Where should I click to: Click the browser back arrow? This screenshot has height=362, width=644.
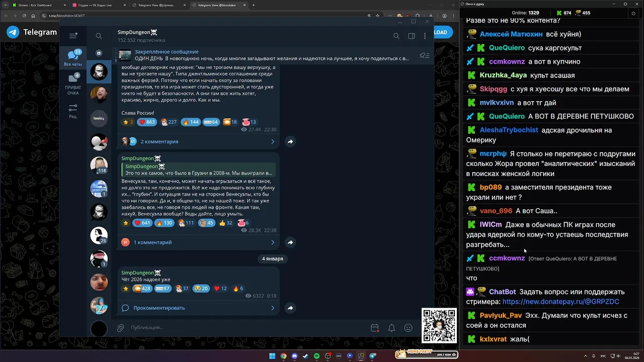pos(6,16)
